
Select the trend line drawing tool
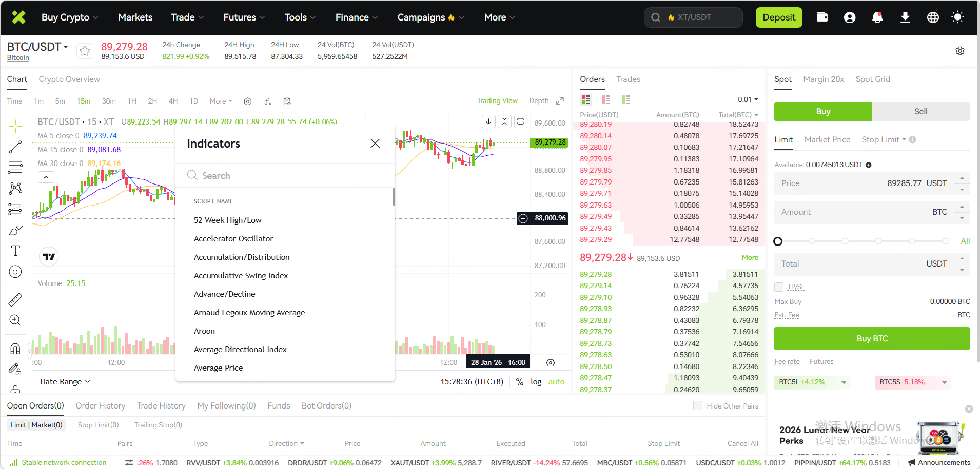[x=15, y=147]
